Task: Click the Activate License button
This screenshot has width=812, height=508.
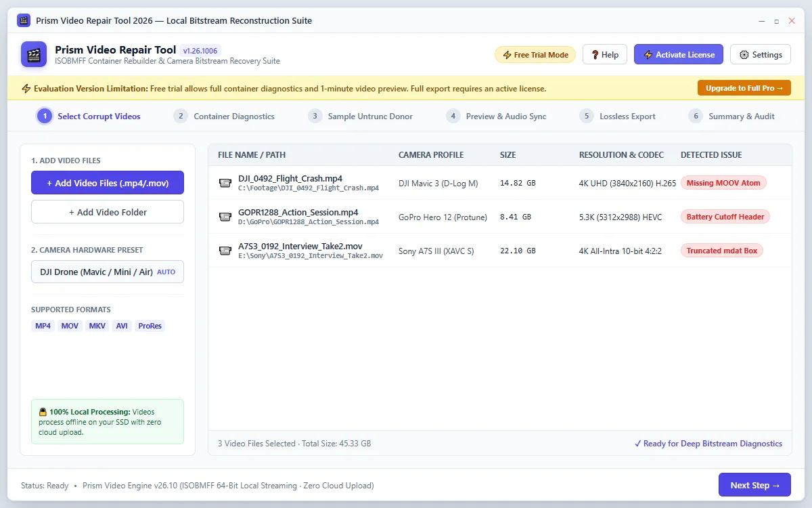Action: pyautogui.click(x=679, y=55)
